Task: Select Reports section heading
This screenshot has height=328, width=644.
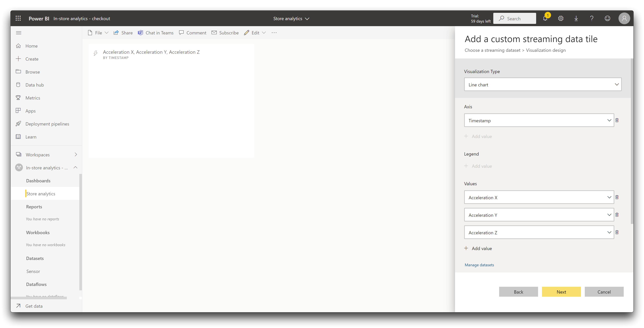Action: click(x=34, y=207)
